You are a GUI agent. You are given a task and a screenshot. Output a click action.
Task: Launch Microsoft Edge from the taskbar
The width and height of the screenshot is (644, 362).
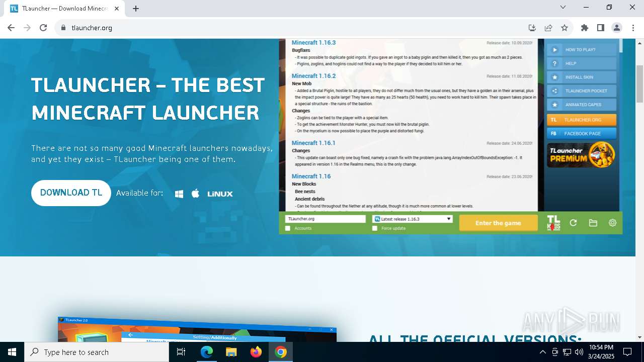click(x=207, y=352)
